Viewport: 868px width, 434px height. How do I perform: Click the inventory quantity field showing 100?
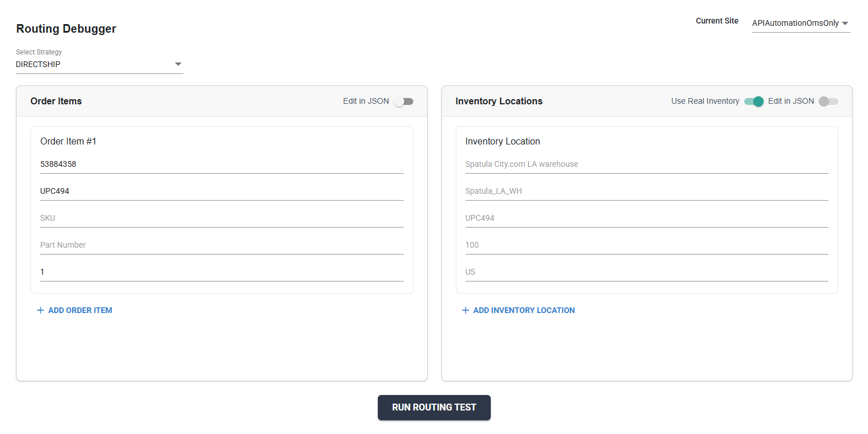click(646, 245)
